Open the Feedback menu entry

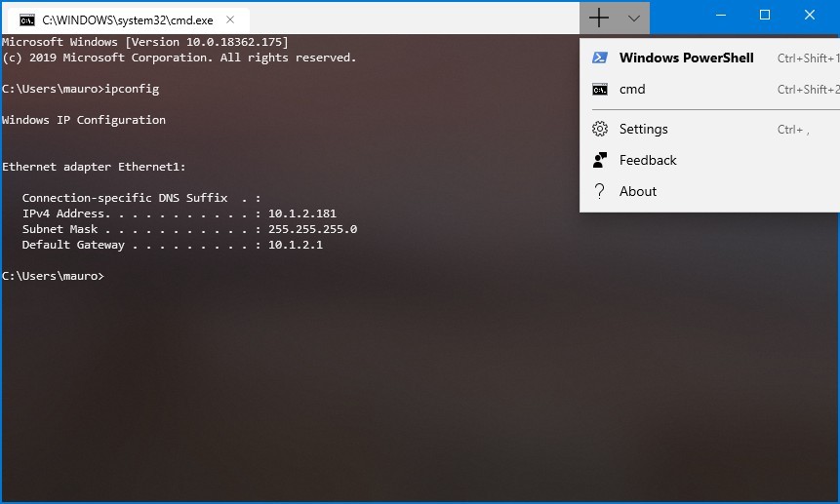point(710,160)
